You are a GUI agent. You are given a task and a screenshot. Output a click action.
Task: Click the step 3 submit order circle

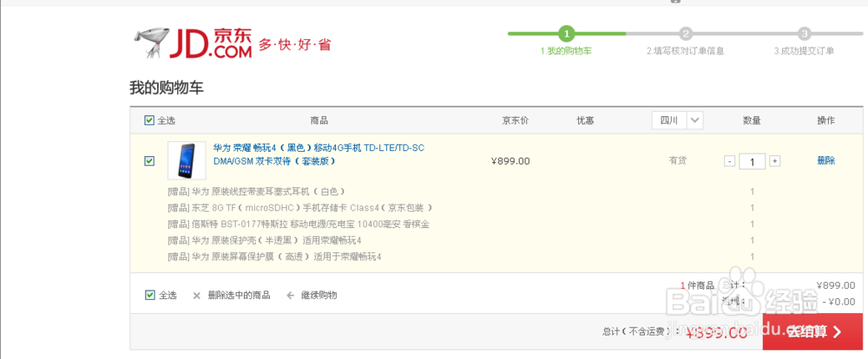pyautogui.click(x=805, y=34)
